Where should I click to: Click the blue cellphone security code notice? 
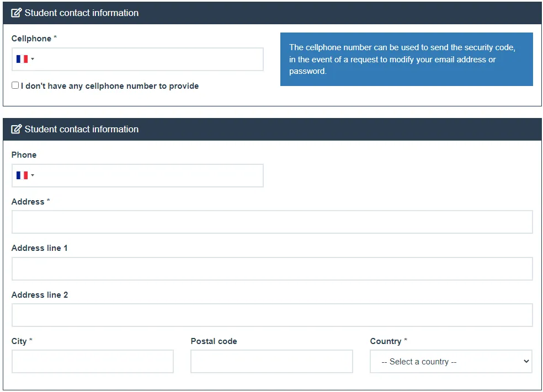point(406,59)
